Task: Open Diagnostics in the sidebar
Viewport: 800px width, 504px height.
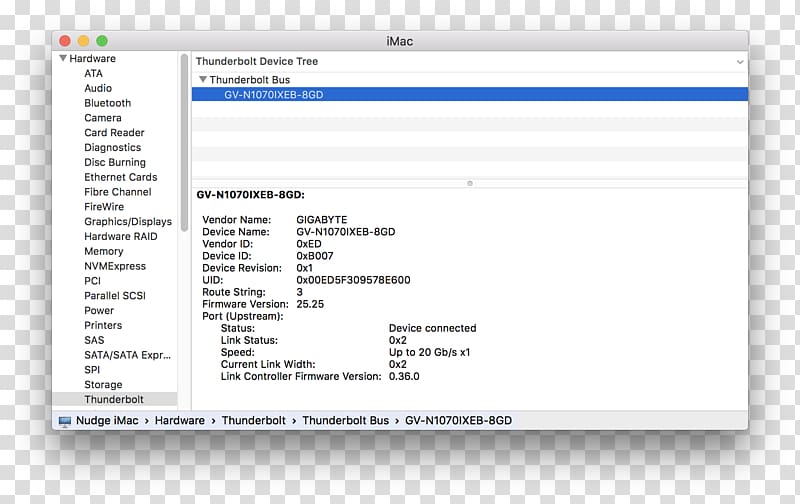Action: [x=113, y=147]
